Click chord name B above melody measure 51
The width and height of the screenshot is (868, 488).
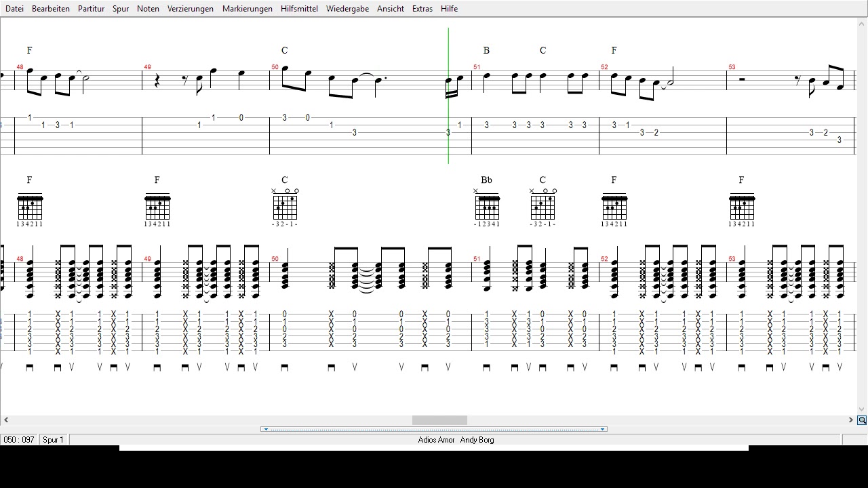tap(486, 50)
